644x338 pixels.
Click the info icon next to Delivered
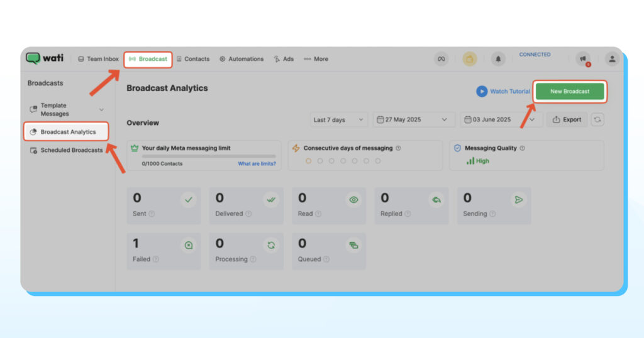[248, 214]
